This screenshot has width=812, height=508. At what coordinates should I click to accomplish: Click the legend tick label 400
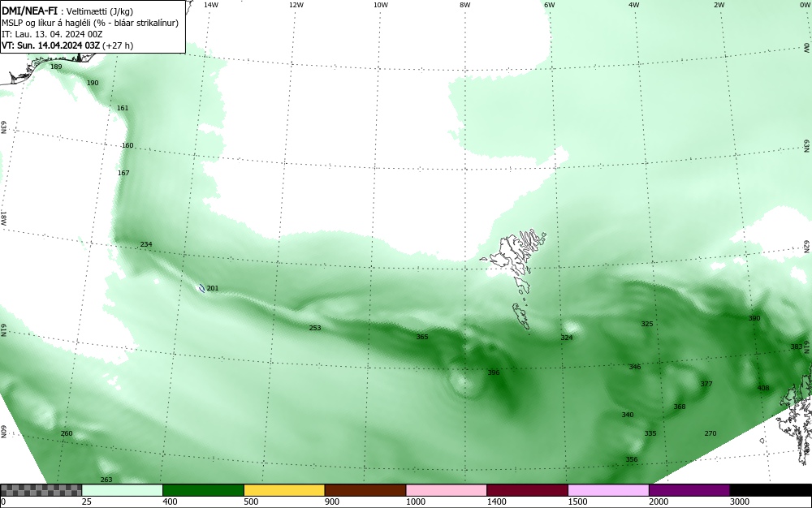(170, 502)
